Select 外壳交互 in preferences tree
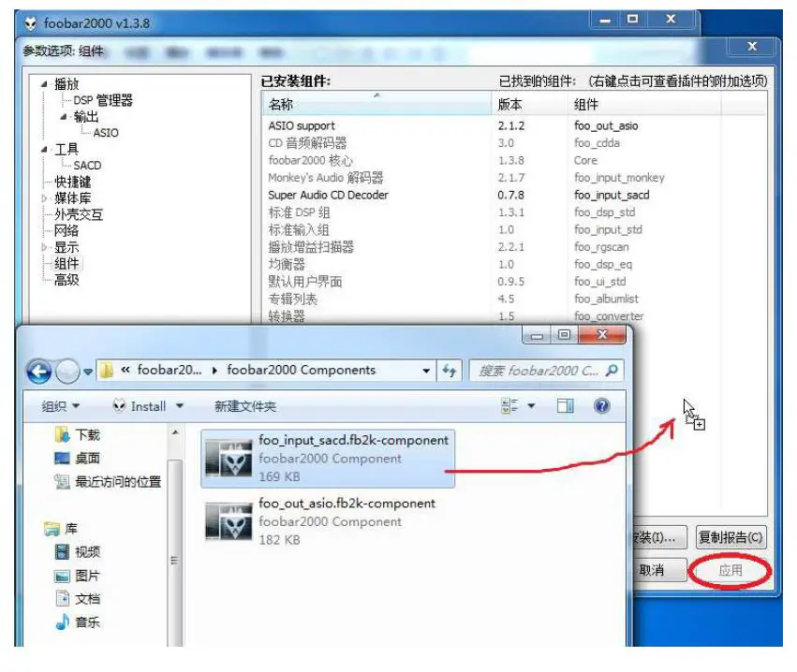Image resolution: width=797 pixels, height=672 pixels. 79,214
